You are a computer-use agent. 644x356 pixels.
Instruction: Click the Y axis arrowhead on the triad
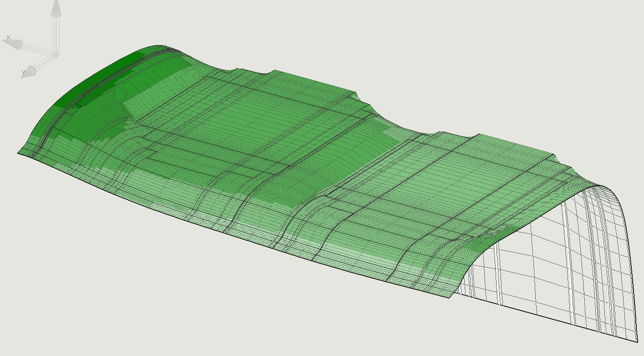point(29,71)
